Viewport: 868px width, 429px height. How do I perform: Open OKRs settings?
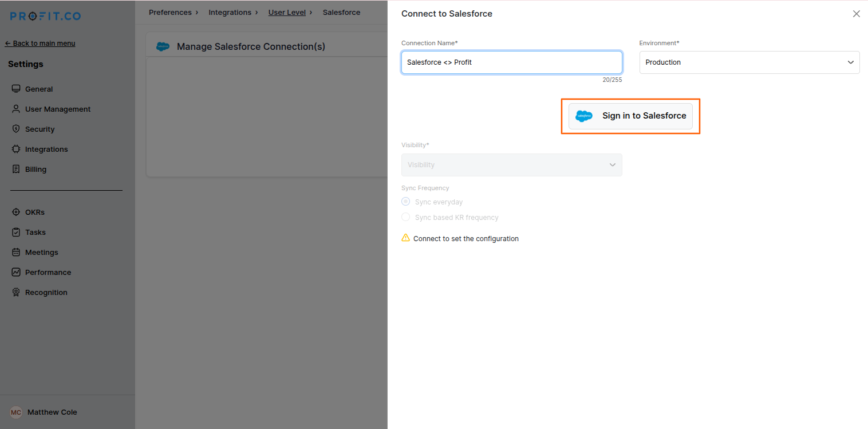tap(35, 212)
